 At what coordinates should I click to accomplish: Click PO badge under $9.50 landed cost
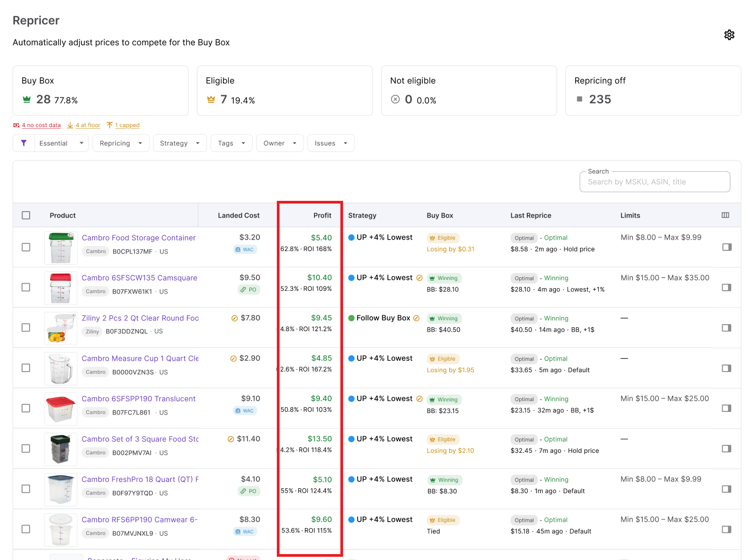point(249,290)
